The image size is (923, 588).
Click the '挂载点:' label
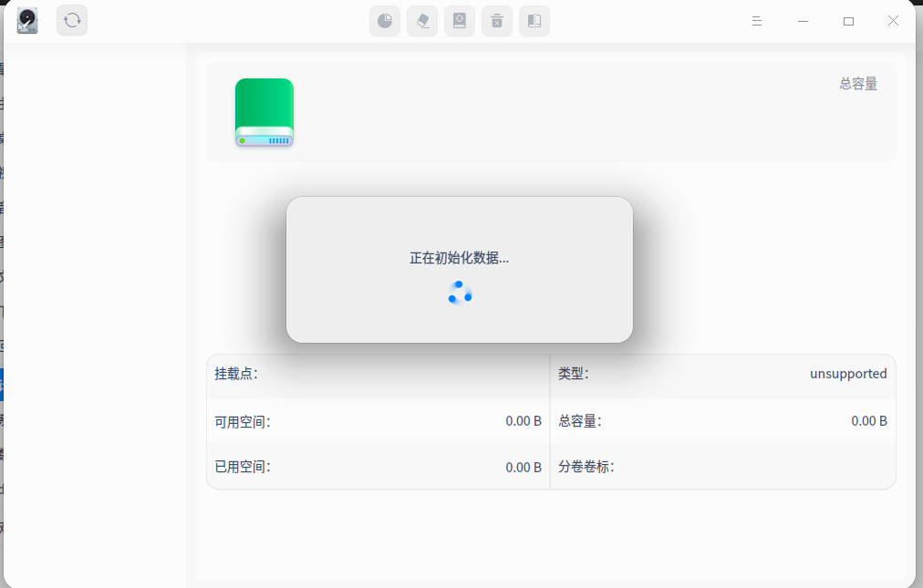(236, 374)
